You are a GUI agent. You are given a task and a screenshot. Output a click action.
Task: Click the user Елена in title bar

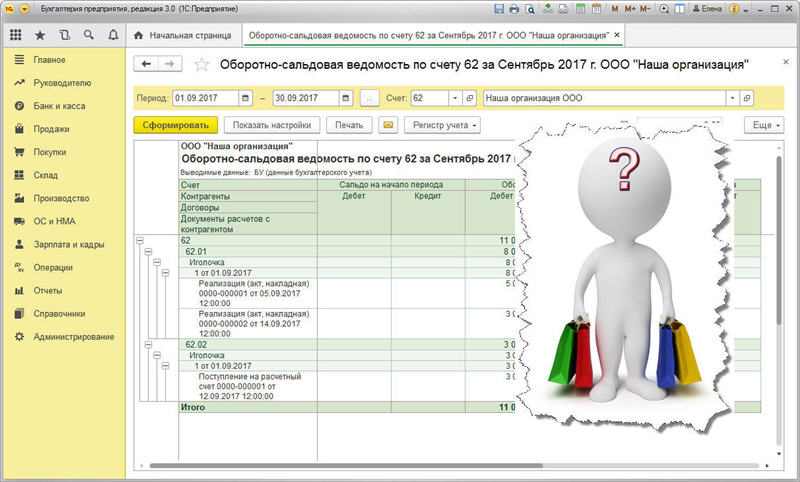click(707, 9)
